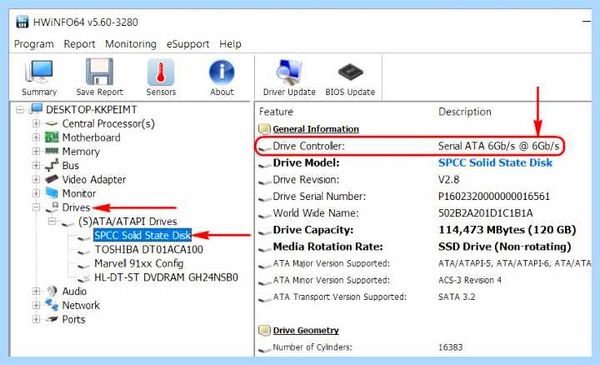Open the Summary toolbar icon

click(39, 72)
